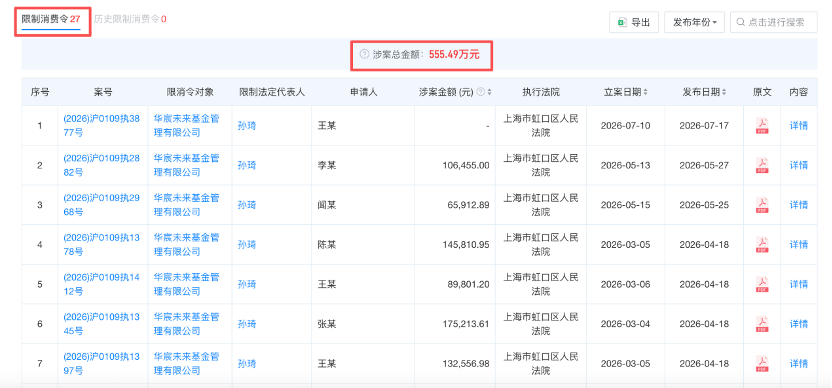Image resolution: width=832 pixels, height=388 pixels.
Task: Open 孙琦 link in row 3
Action: pyautogui.click(x=247, y=205)
